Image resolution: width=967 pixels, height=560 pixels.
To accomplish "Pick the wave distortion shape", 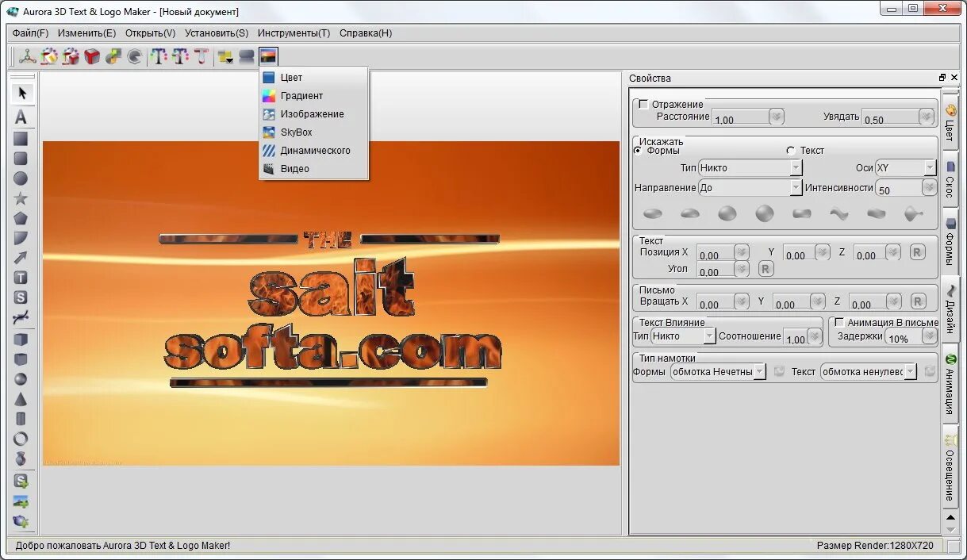I will 839,213.
